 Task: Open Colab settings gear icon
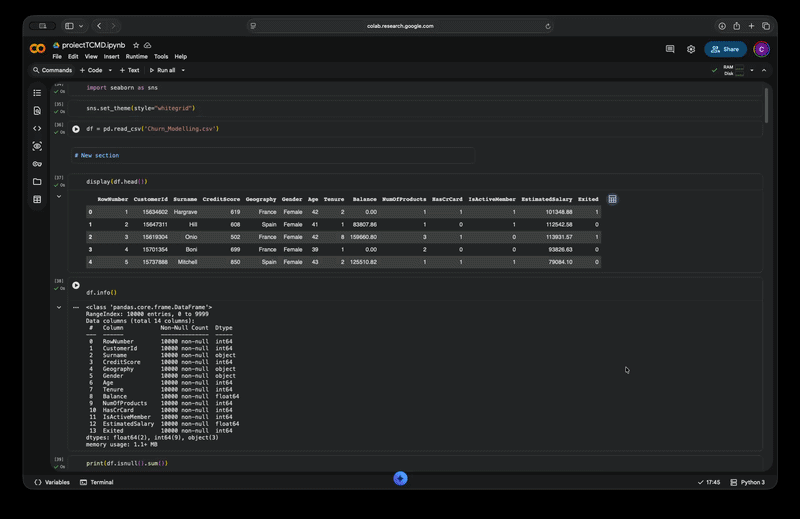point(691,49)
